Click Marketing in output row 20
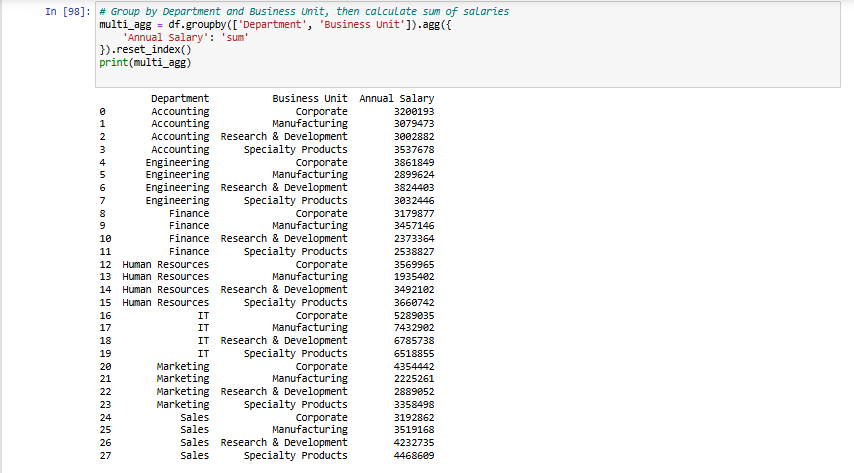This screenshot has width=854, height=473. pos(182,367)
